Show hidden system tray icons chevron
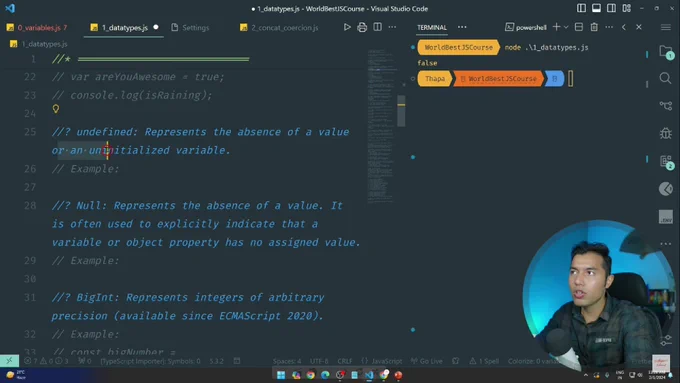680x383 pixels. click(x=586, y=375)
